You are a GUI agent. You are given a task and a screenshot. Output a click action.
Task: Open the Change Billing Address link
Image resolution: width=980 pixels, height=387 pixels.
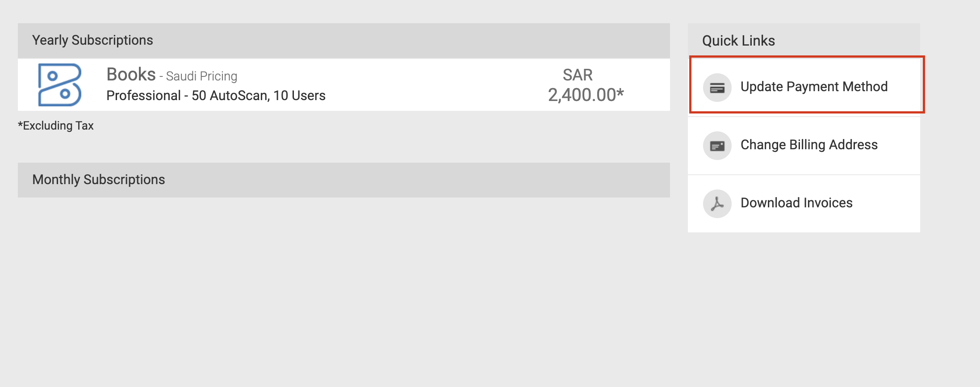coord(808,145)
